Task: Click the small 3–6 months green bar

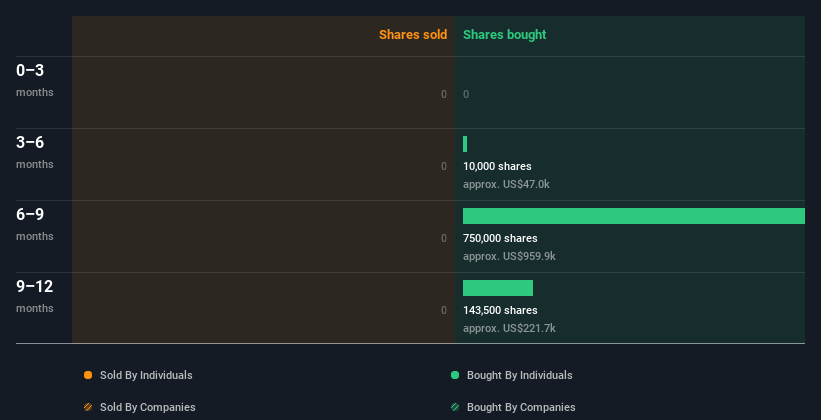Action: click(x=465, y=144)
